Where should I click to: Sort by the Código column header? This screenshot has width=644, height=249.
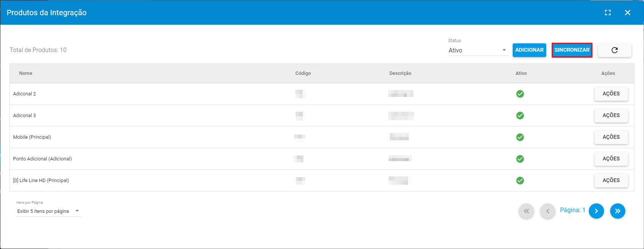coord(303,73)
